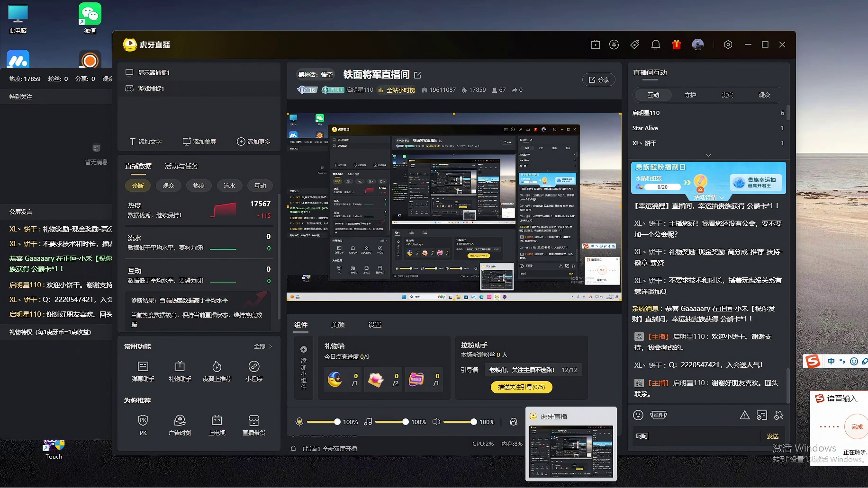Open the 插件 plugin icon in chat
This screenshot has width=868, height=488.
pyautogui.click(x=658, y=415)
